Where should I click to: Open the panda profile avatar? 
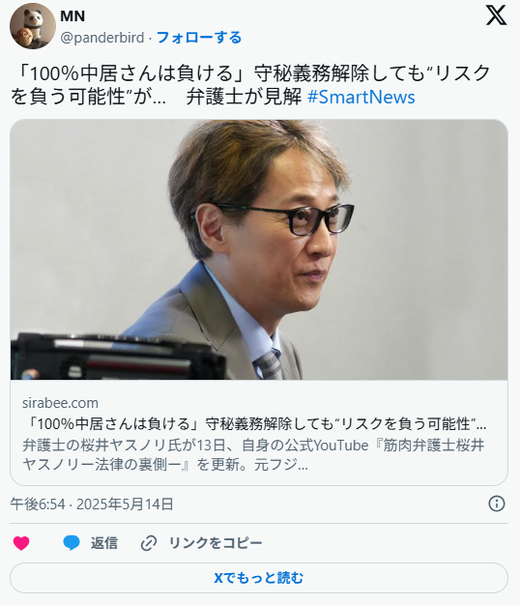pyautogui.click(x=32, y=26)
